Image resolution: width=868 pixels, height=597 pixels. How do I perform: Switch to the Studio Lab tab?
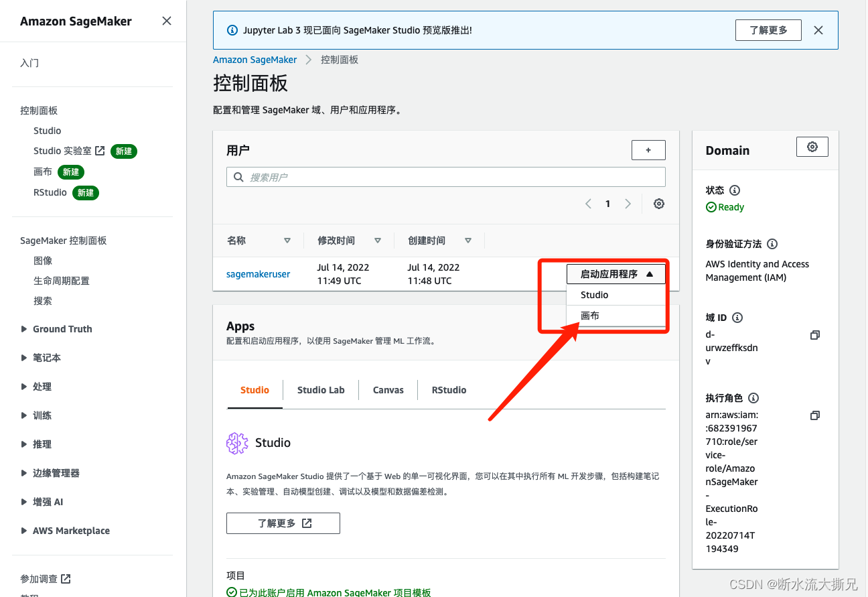pos(321,390)
